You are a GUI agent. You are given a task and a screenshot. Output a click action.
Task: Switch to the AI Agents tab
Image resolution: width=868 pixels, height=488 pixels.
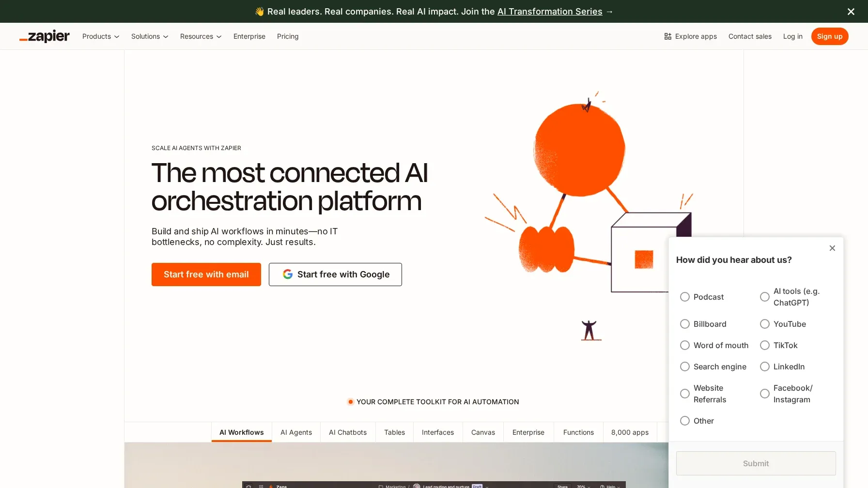(296, 432)
